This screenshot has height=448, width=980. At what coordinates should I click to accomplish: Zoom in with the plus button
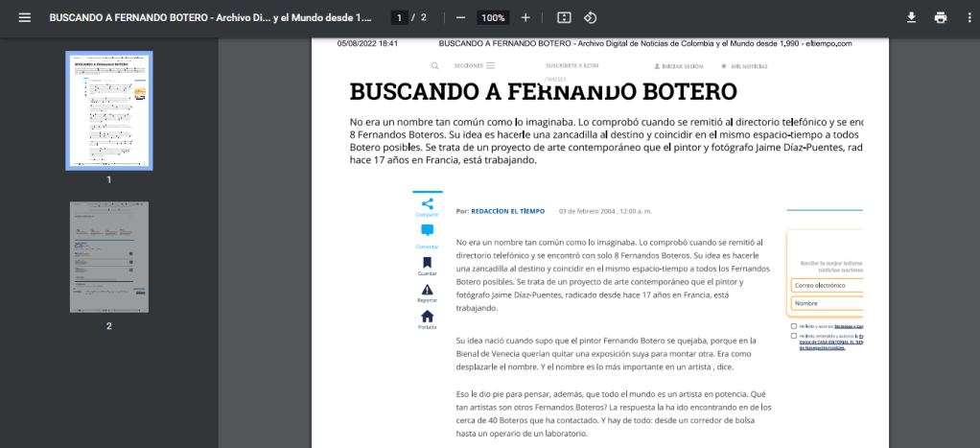click(x=525, y=18)
